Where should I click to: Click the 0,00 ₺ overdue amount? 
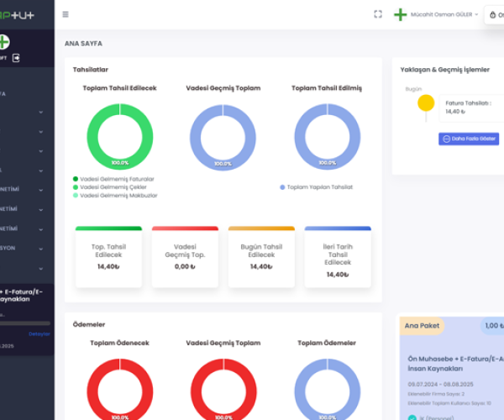pos(185,266)
